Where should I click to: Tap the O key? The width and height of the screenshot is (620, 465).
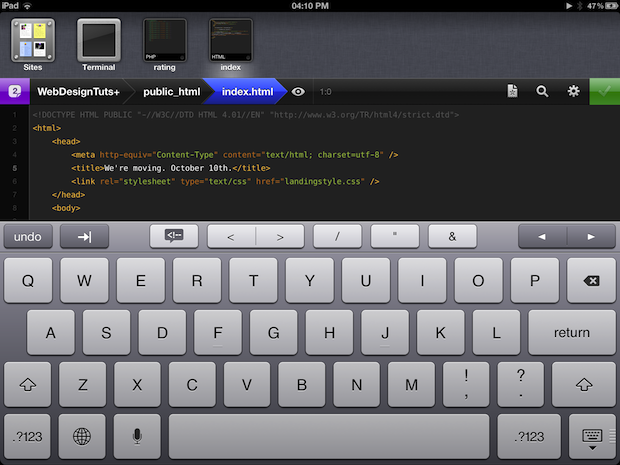(x=478, y=281)
